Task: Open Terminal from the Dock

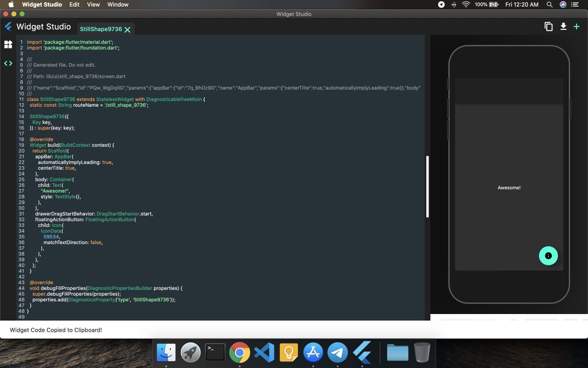Action: [x=215, y=352]
